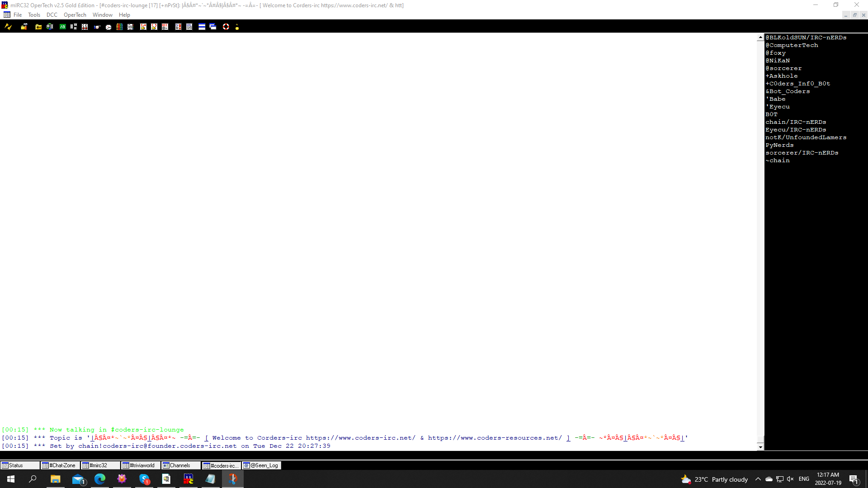Open mIRC Options hammer icon
This screenshot has height=488, width=868.
point(24,27)
